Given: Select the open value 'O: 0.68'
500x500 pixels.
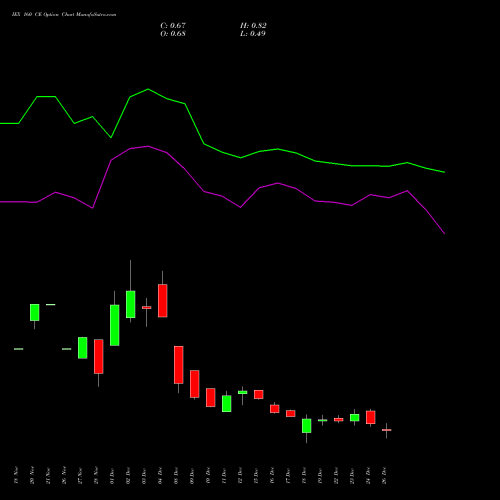Looking at the screenshot, I should (173, 34).
